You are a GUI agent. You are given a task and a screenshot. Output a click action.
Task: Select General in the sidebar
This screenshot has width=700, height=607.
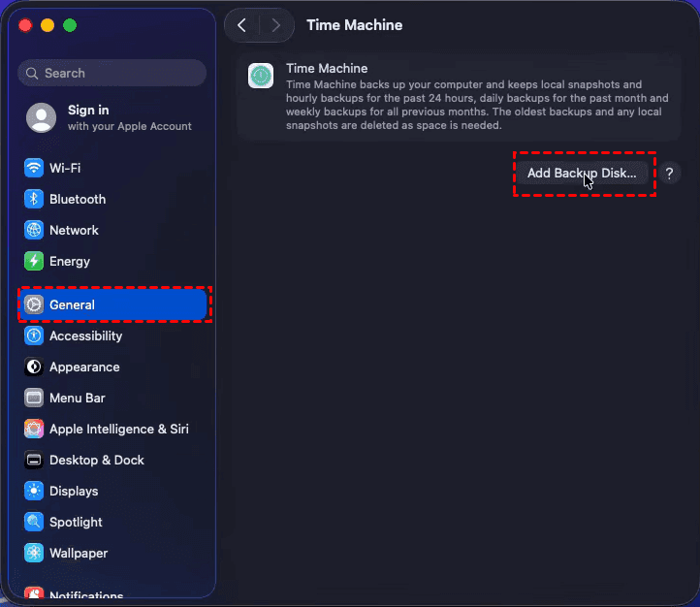click(x=113, y=304)
